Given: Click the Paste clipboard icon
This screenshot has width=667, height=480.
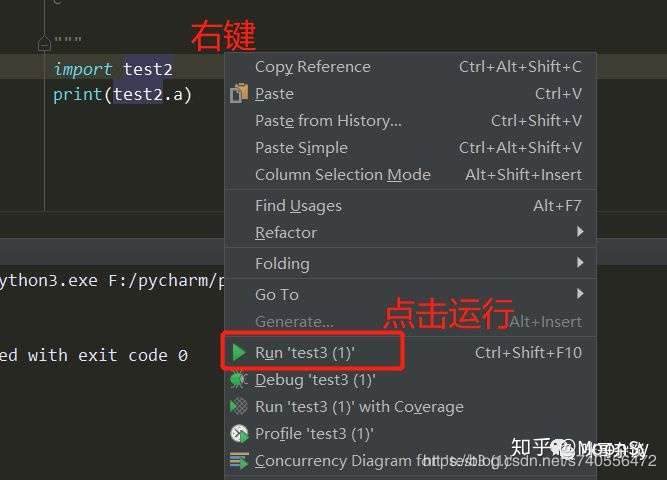Looking at the screenshot, I should [x=239, y=93].
